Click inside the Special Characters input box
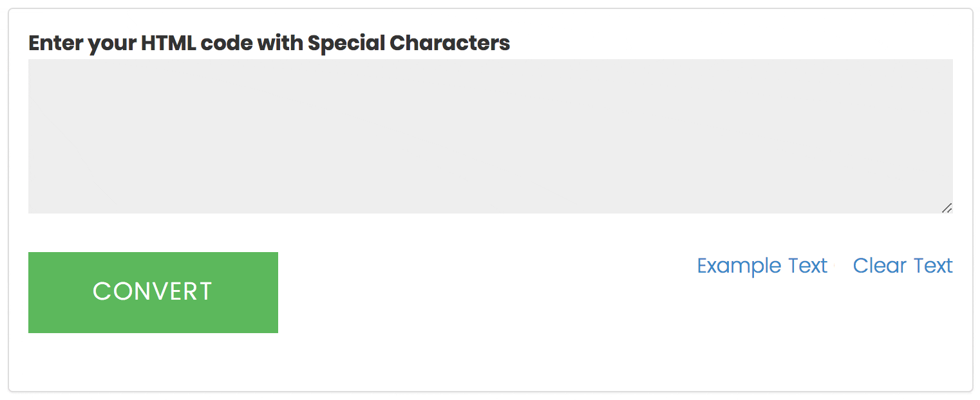The height and width of the screenshot is (400, 980). (490, 136)
